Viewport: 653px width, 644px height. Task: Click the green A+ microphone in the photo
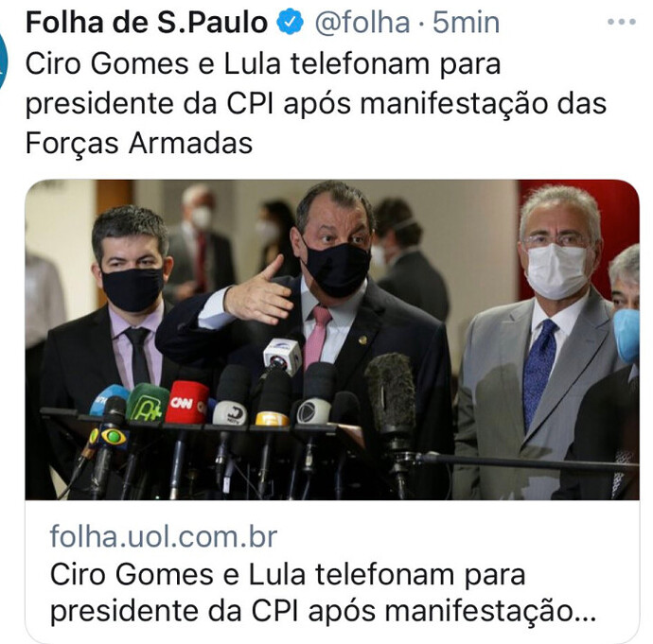(147, 403)
